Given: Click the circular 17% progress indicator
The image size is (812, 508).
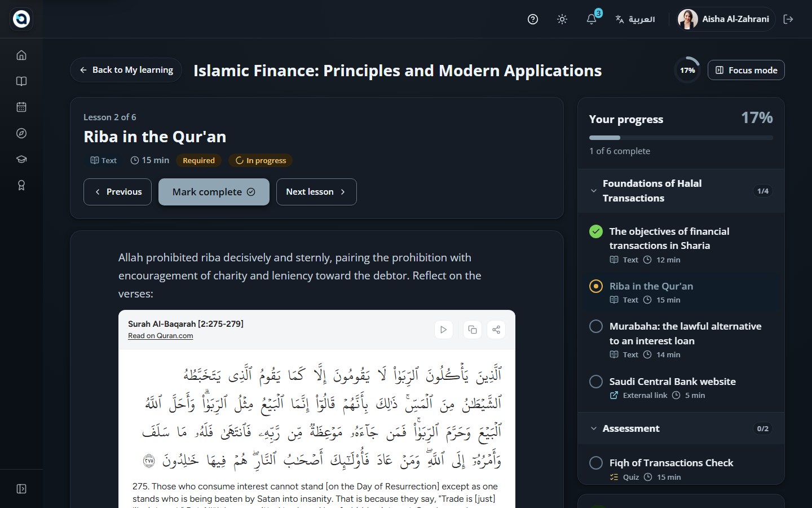Looking at the screenshot, I should [687, 70].
